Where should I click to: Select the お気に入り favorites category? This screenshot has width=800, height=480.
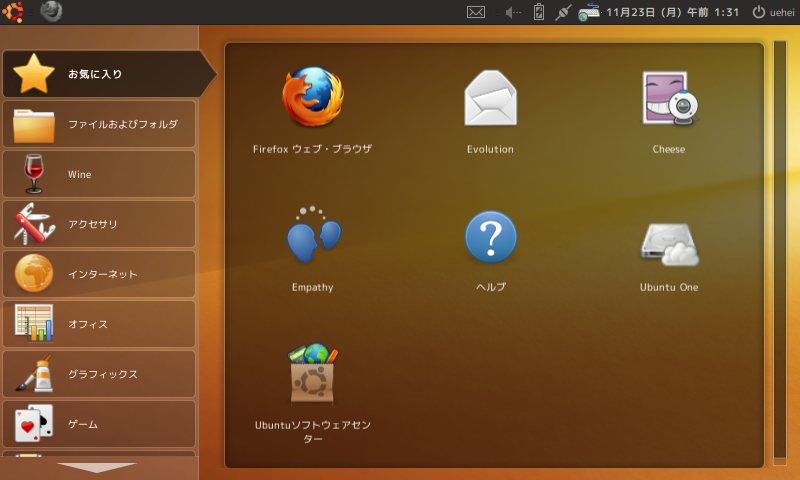[x=109, y=74]
